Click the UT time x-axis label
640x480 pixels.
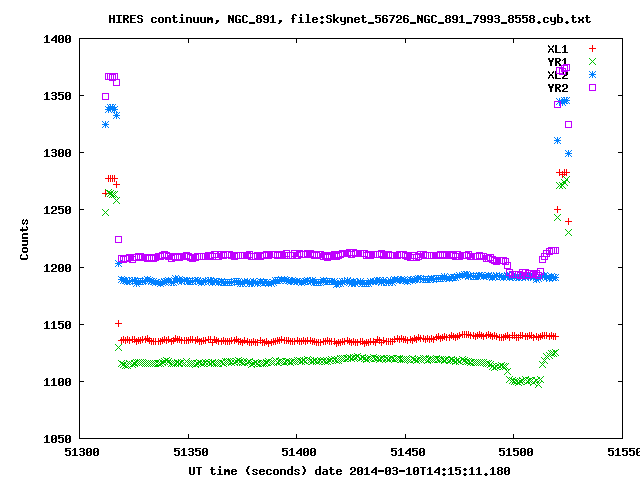[349, 471]
